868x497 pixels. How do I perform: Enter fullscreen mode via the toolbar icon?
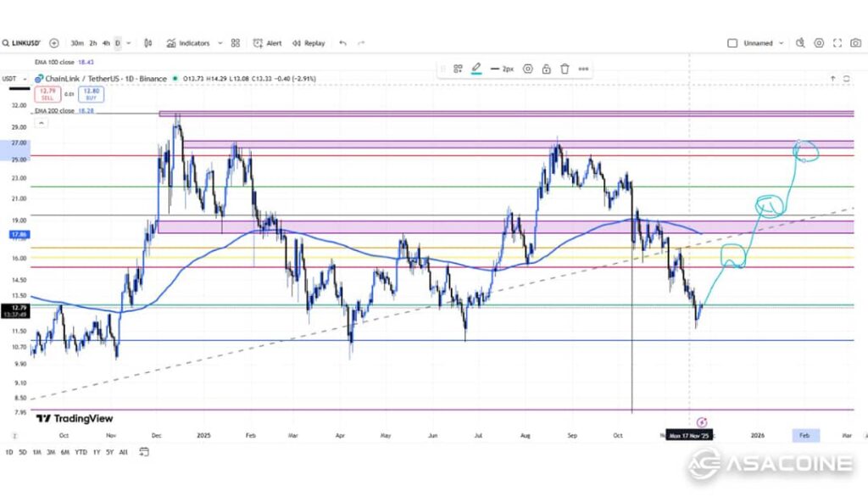837,43
